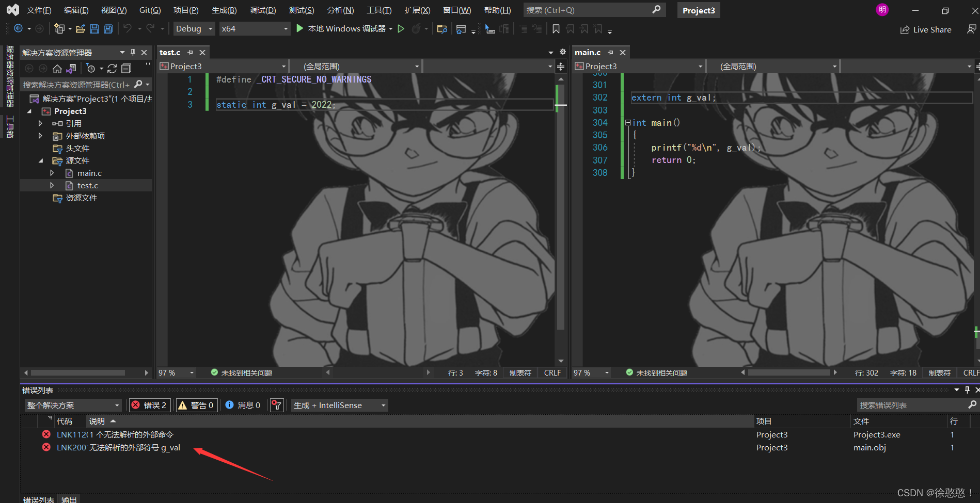This screenshot has width=980, height=503.
Task: Sort by the 代码 column header
Action: [65, 421]
